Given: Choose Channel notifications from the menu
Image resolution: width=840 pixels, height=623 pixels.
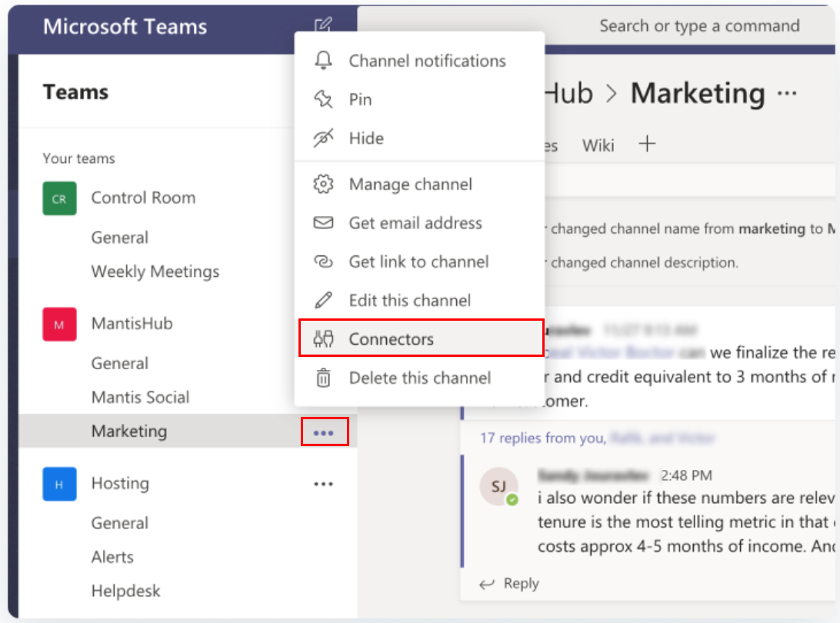Looking at the screenshot, I should coord(419,61).
